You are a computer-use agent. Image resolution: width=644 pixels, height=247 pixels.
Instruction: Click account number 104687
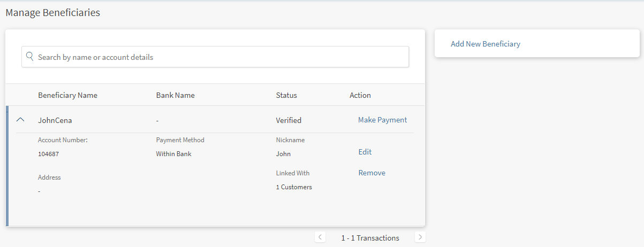48,154
